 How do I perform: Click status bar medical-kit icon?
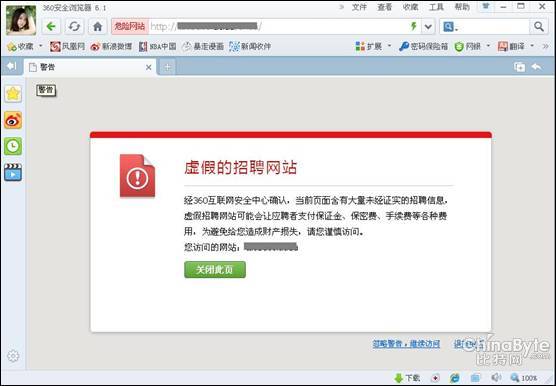click(436, 378)
